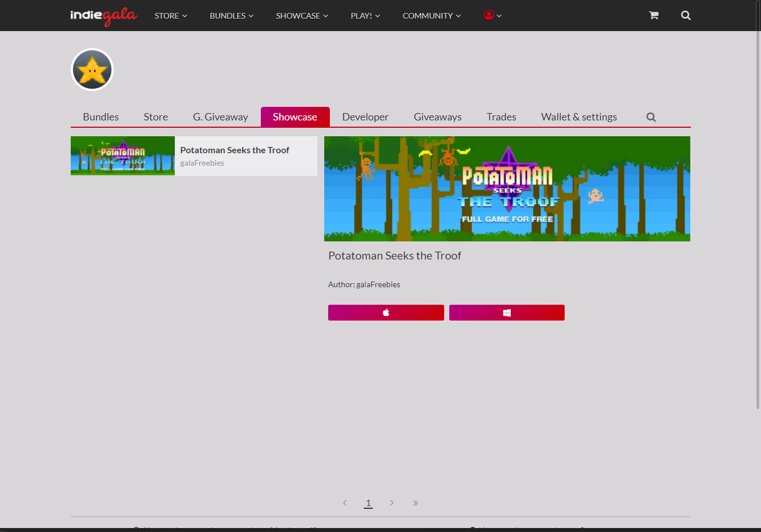Go to previous page arrow in pagination
This screenshot has width=761, height=532.
345,503
